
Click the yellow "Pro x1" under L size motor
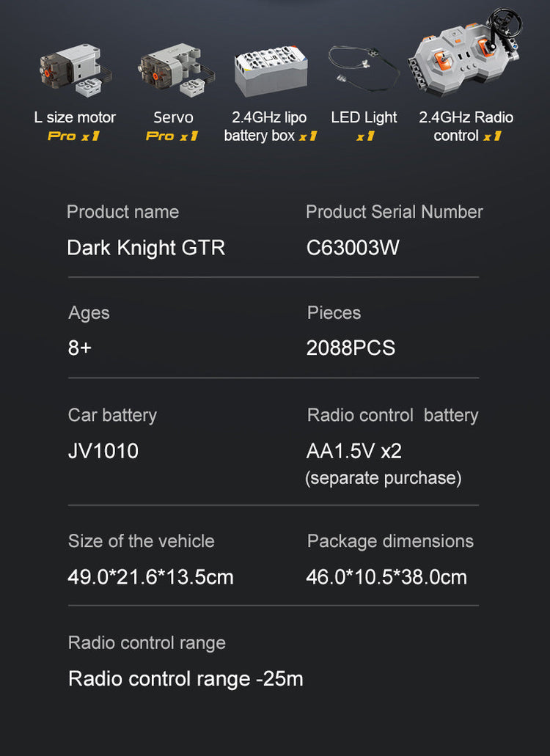[73, 136]
